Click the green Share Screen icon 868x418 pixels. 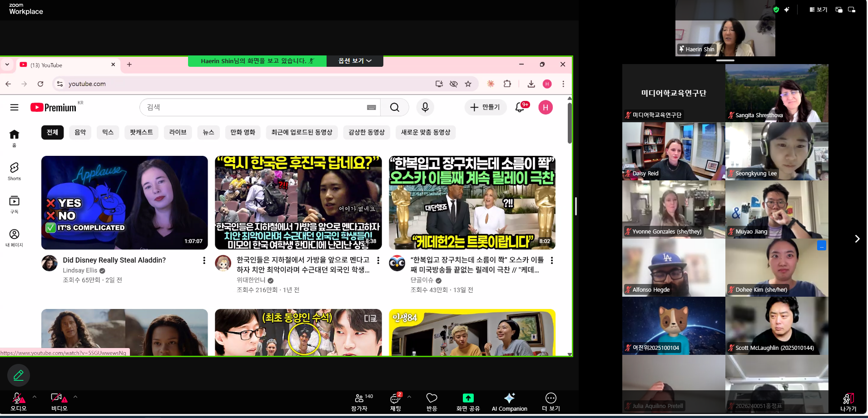(468, 398)
